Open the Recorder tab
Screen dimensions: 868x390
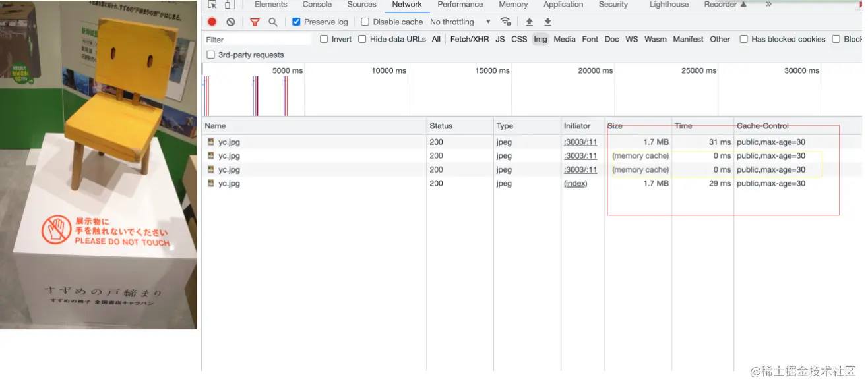725,4
